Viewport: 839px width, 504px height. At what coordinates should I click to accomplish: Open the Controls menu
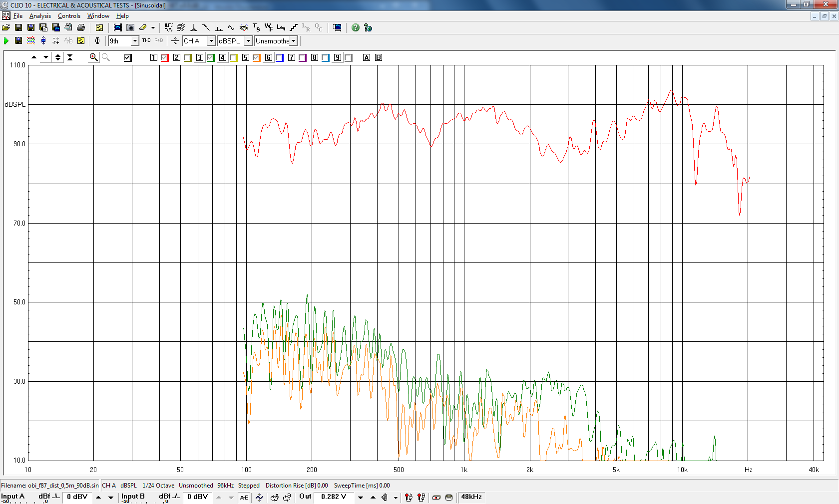pos(69,16)
